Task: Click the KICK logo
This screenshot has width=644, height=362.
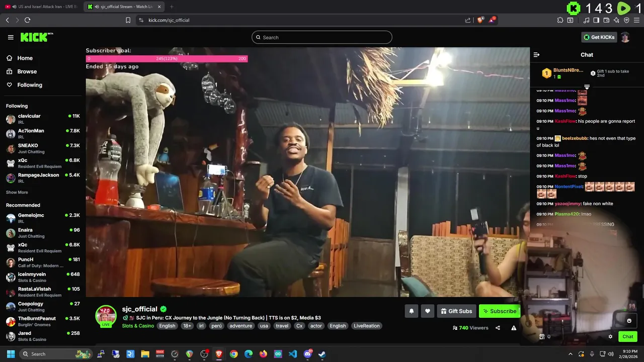Action: (36, 37)
